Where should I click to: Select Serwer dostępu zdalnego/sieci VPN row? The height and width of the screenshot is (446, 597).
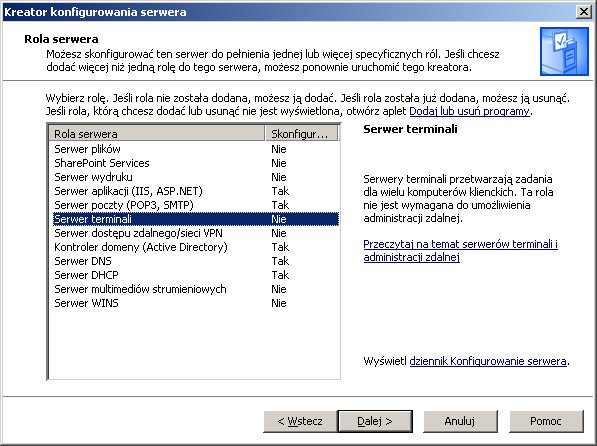[x=196, y=233]
